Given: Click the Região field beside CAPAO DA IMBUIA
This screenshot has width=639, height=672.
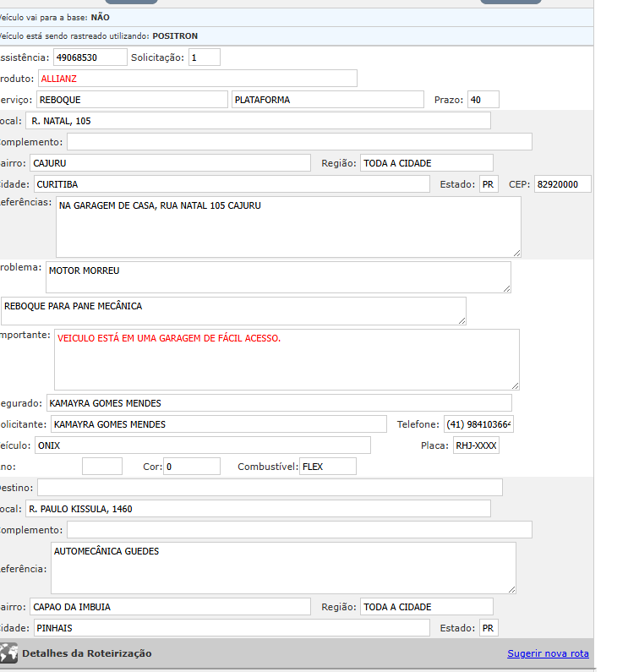Looking at the screenshot, I should [x=427, y=606].
